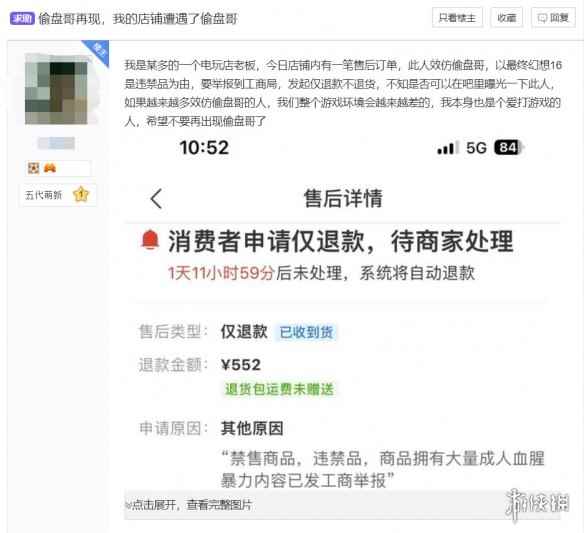The height and width of the screenshot is (533, 584).
Task: Click the 五代萌新 level title
Action: [43, 195]
